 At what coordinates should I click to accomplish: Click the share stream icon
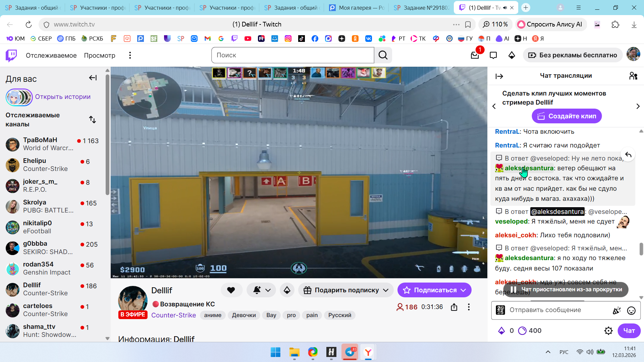454,307
